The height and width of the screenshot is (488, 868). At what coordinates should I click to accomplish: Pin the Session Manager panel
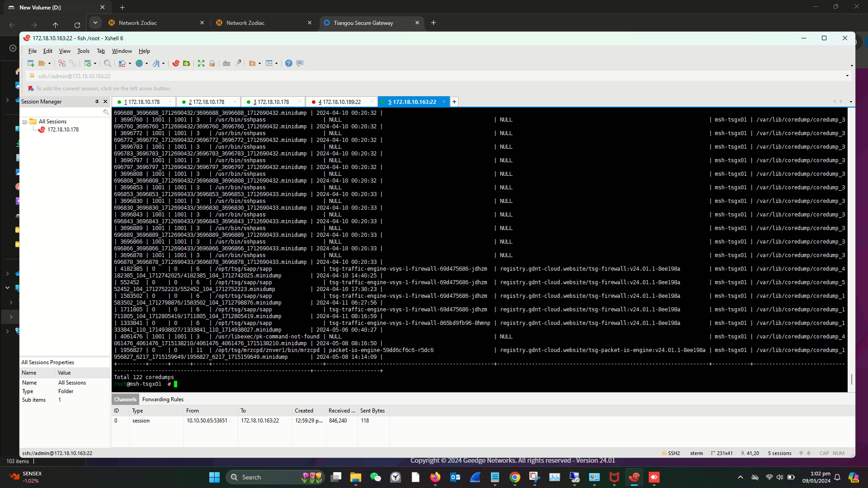(97, 102)
